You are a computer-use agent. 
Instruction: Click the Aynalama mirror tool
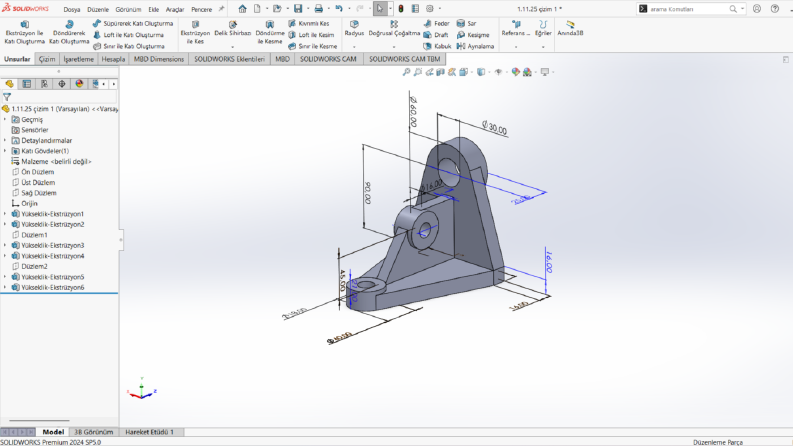[475, 46]
